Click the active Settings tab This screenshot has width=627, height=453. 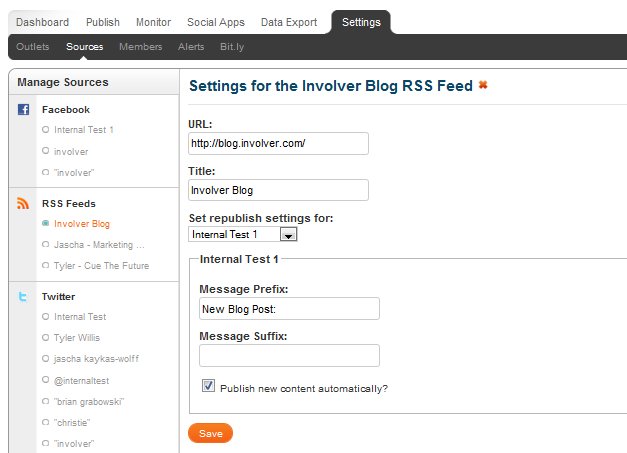361,22
